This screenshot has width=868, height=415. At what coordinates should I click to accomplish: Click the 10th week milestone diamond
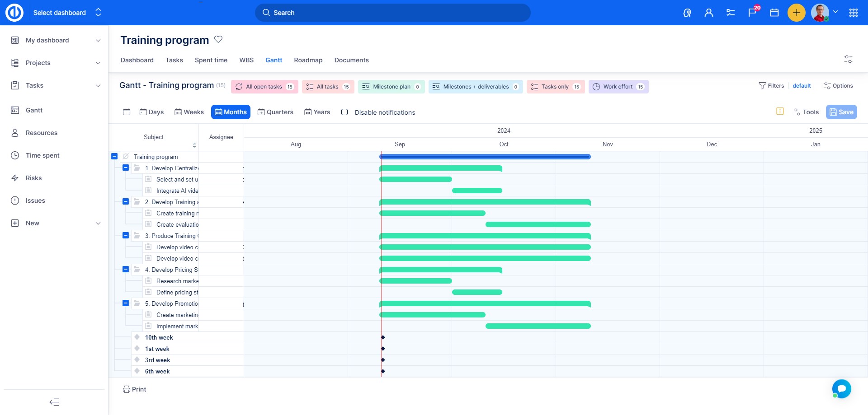383,337
